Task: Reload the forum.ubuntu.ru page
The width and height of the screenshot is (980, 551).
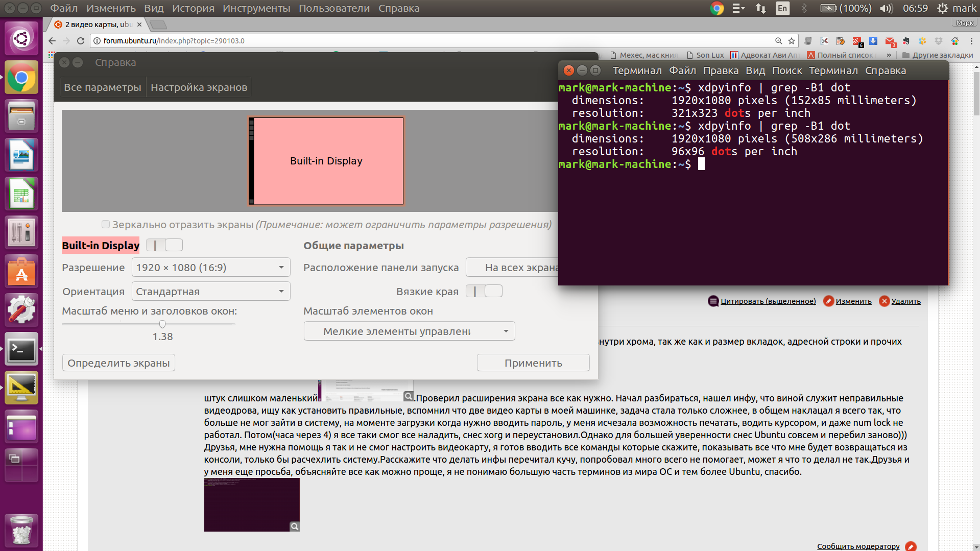Action: 81,41
